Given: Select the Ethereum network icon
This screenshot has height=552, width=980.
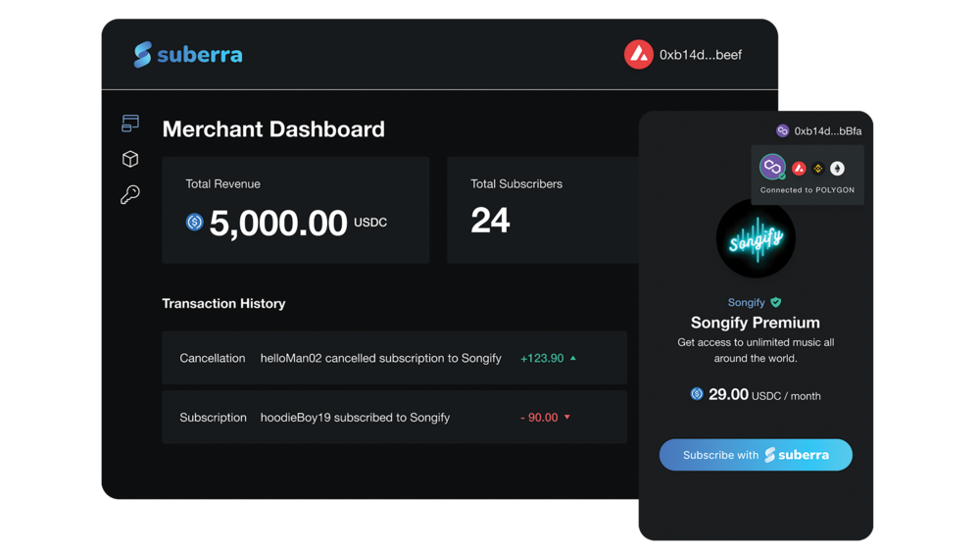Looking at the screenshot, I should pyautogui.click(x=837, y=169).
